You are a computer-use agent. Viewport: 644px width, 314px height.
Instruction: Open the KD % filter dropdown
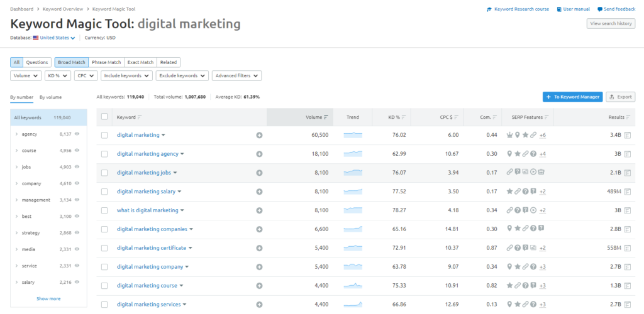pos(58,76)
